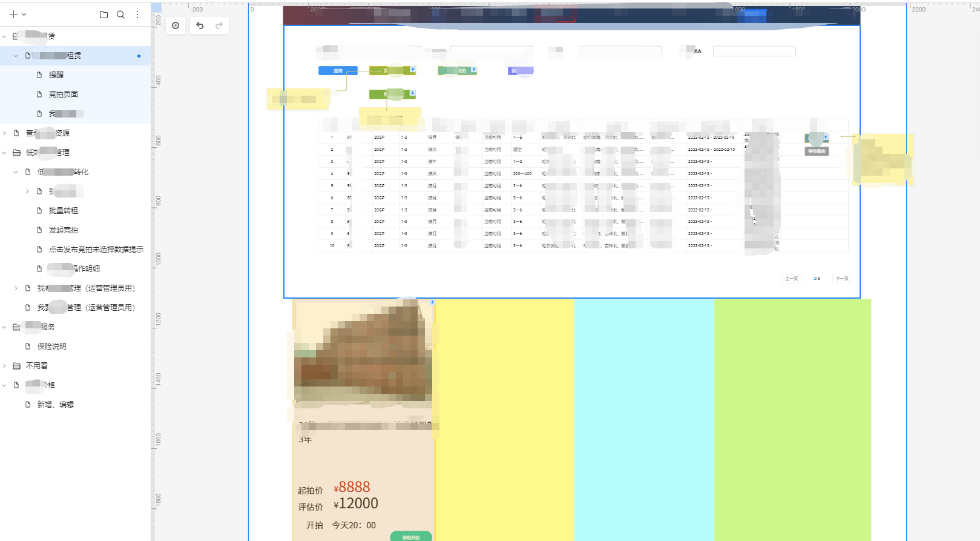Screen dimensions: 980x541
Task: Open the three-dot more options menu
Action: (137, 15)
